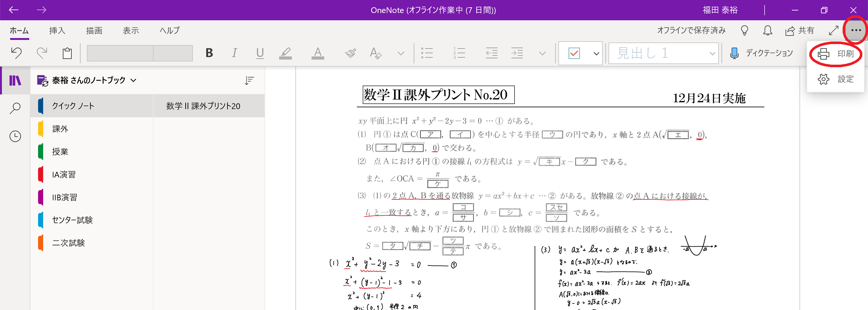Image resolution: width=868 pixels, height=310 pixels.
Task: Click the notifications bell icon
Action: 767,31
